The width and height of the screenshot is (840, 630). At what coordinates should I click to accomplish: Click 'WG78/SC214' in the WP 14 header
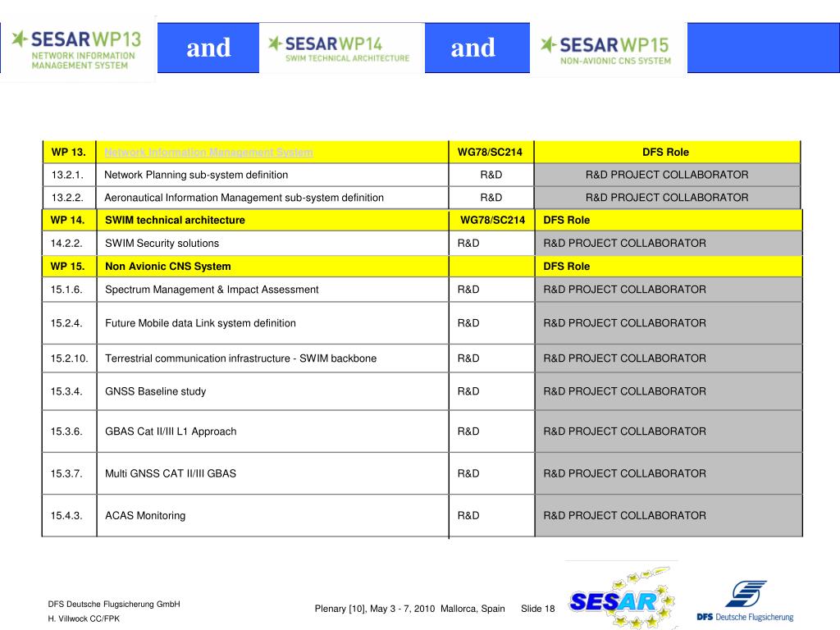(493, 220)
